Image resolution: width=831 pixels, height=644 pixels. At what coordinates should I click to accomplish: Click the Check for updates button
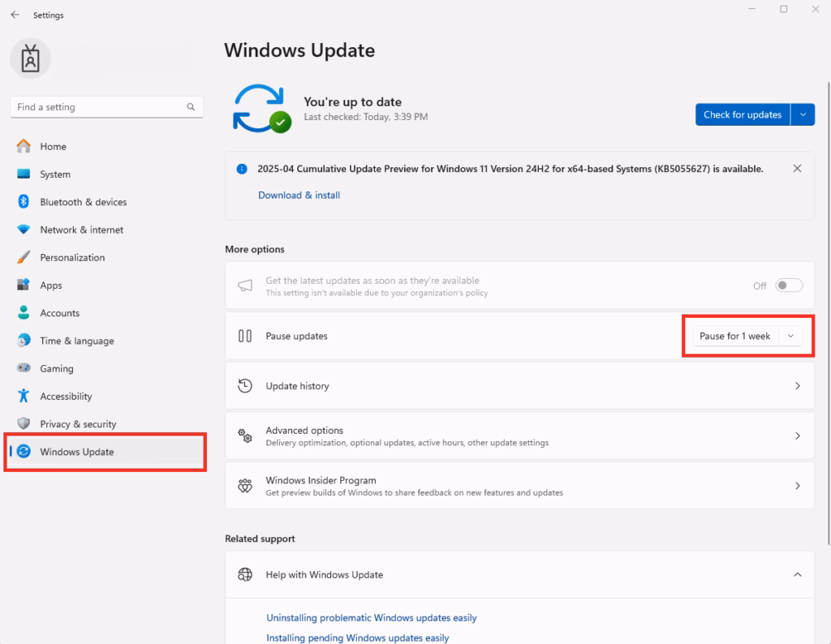coord(743,114)
